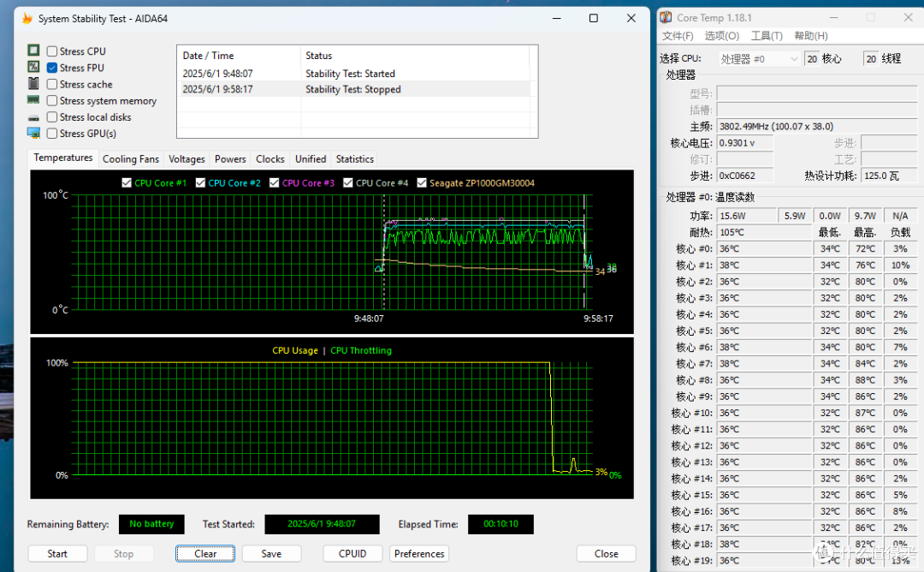Click the monitor icon beside Stress GPU(s)
This screenshot has width=924, height=572.
coord(33,133)
